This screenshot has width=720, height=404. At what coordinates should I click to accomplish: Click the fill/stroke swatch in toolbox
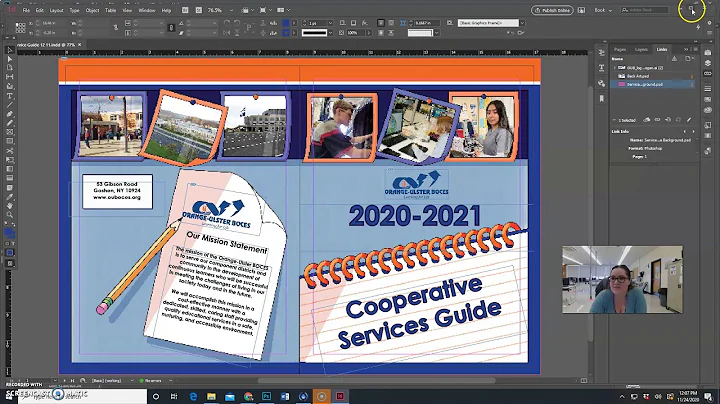[x=10, y=233]
